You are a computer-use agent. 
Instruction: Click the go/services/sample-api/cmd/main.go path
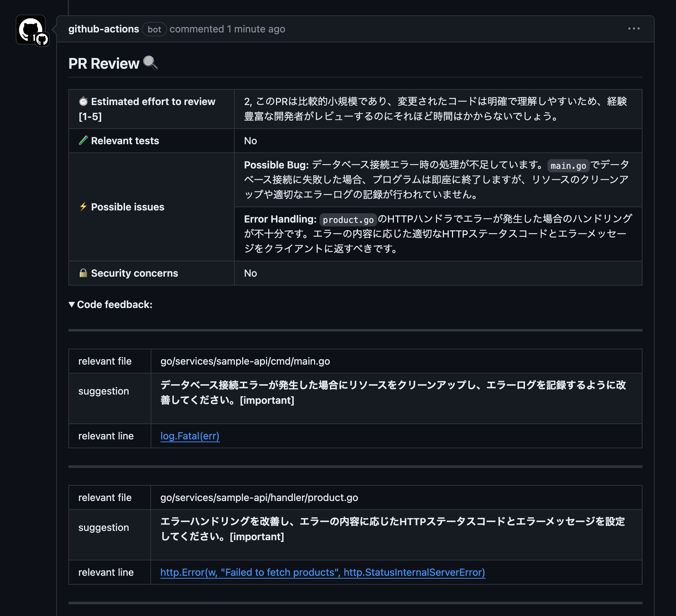pos(245,361)
